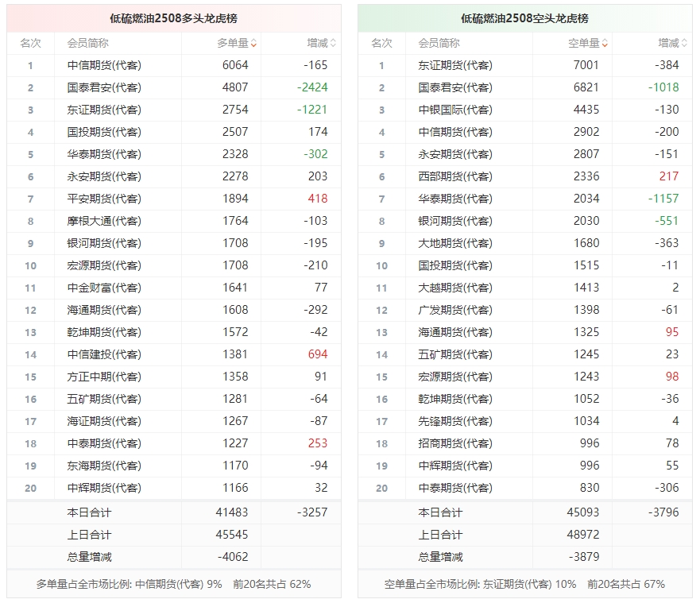700x603 pixels.
Task: Select 方正中期(代客) row
Action: coord(174,377)
